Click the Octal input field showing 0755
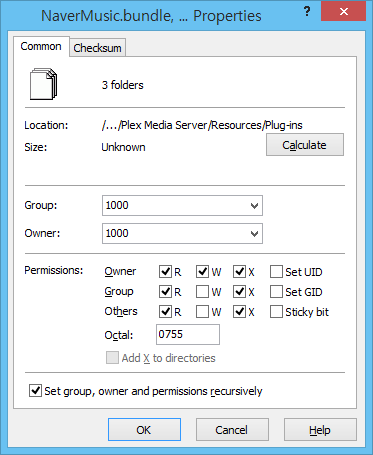373x455 pixels. tap(188, 334)
